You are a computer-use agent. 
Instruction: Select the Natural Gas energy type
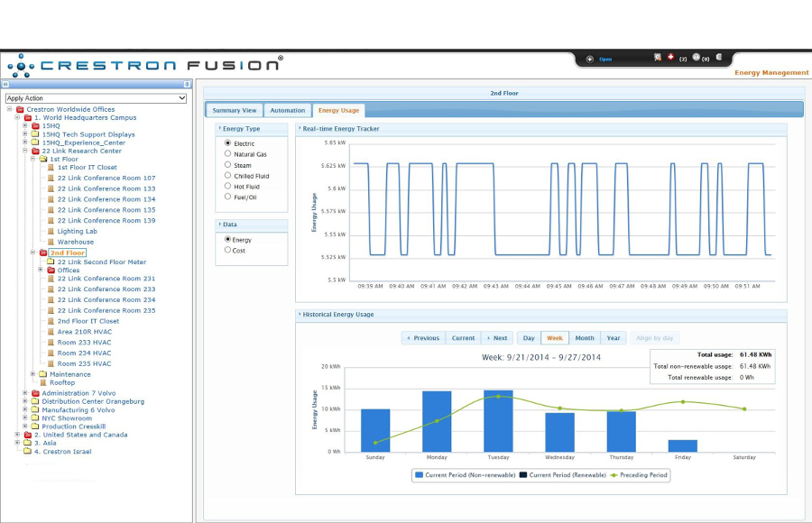tap(228, 154)
